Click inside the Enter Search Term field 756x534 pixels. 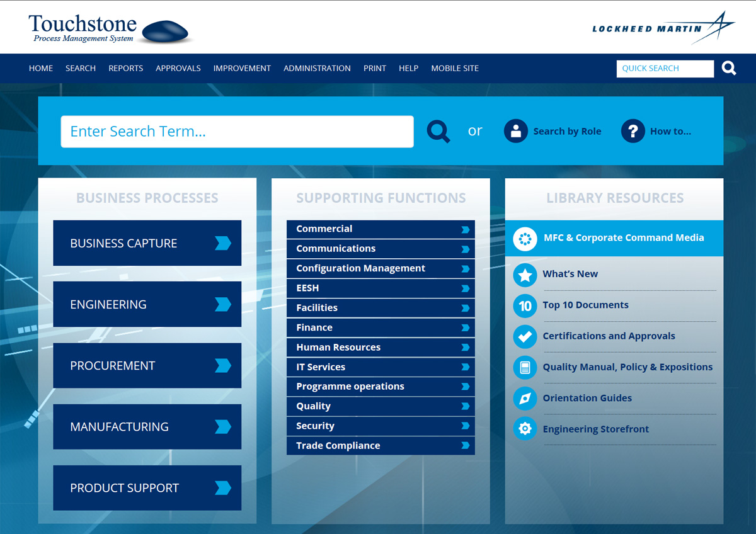tap(237, 131)
